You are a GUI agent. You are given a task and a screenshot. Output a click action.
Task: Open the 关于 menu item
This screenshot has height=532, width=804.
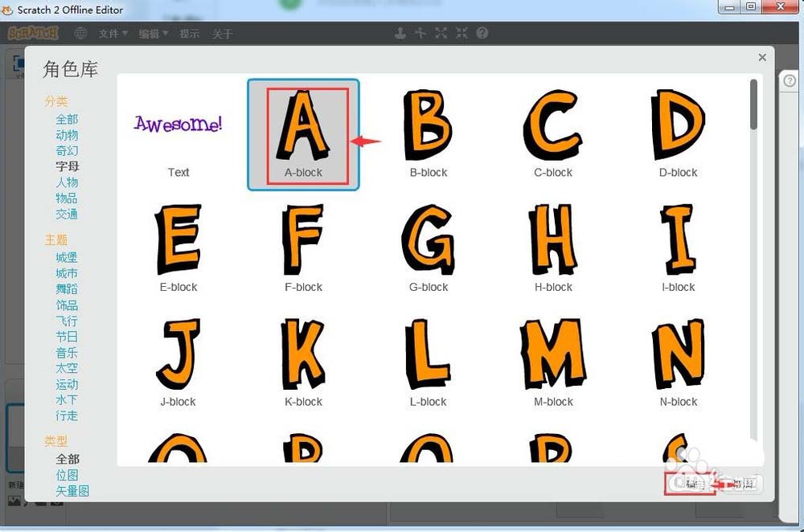(223, 34)
